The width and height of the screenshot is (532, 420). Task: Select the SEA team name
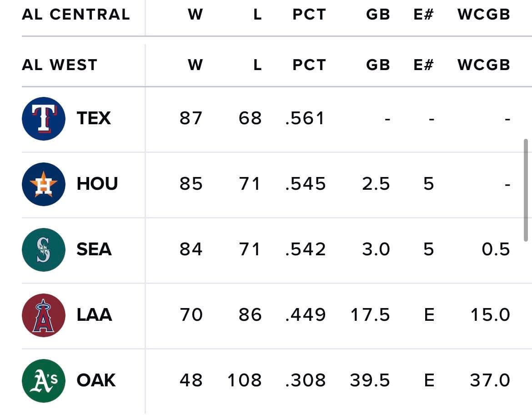94,249
